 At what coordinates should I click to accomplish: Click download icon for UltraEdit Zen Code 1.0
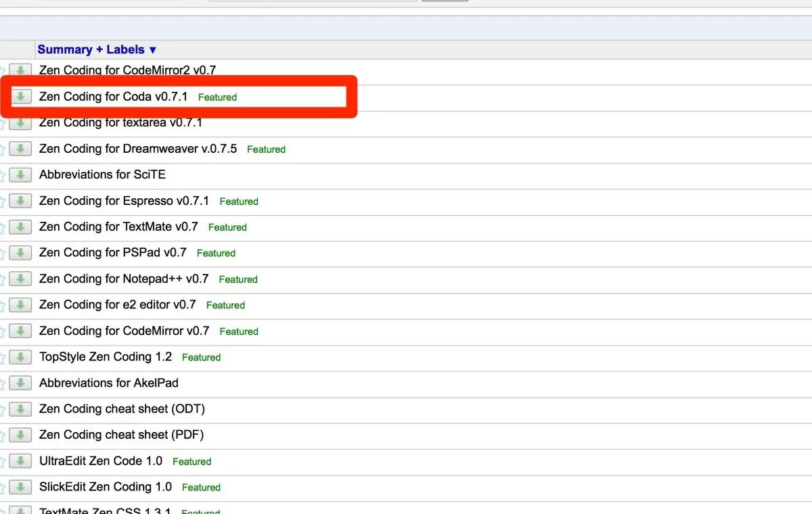[20, 461]
